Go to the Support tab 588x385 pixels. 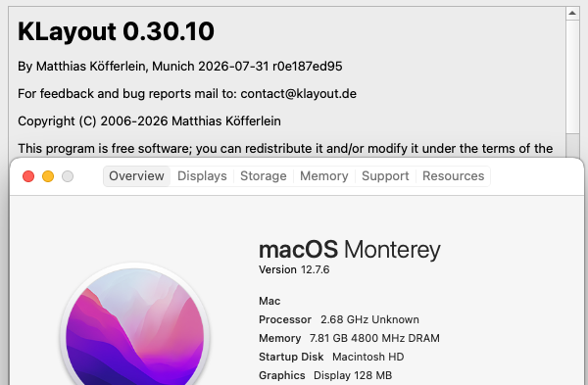coord(385,175)
